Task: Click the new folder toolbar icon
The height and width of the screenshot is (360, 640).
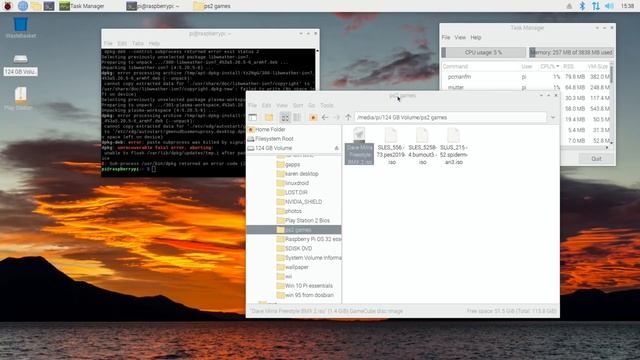Action: coord(269,118)
